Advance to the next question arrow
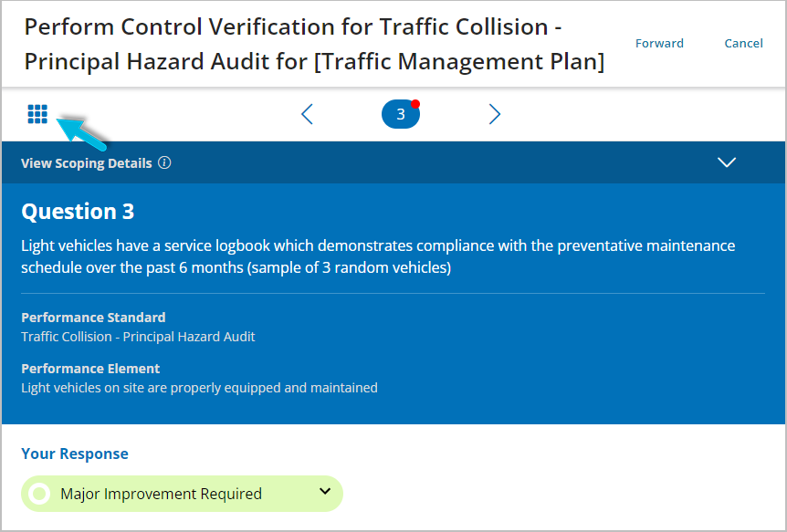Screen dimensions: 787x532 point(494,114)
